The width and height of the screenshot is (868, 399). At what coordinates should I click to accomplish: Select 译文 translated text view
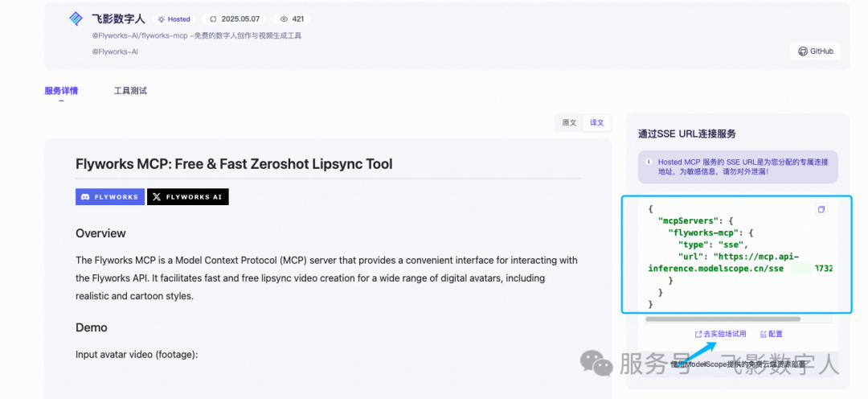pos(596,123)
